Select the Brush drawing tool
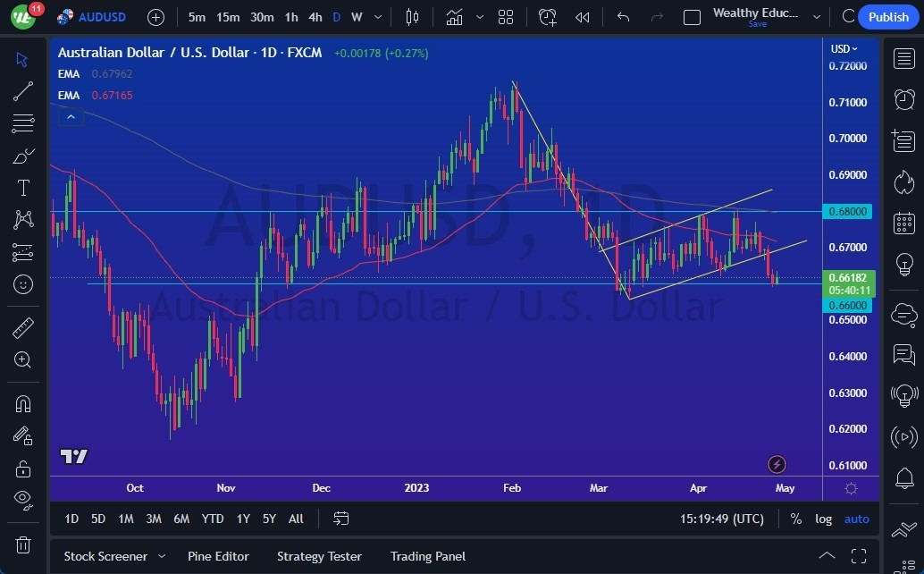Image resolution: width=924 pixels, height=574 pixels. [x=22, y=156]
